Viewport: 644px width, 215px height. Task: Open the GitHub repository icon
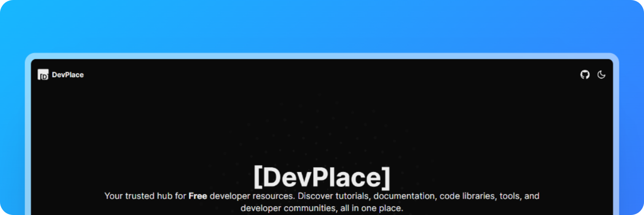[585, 74]
